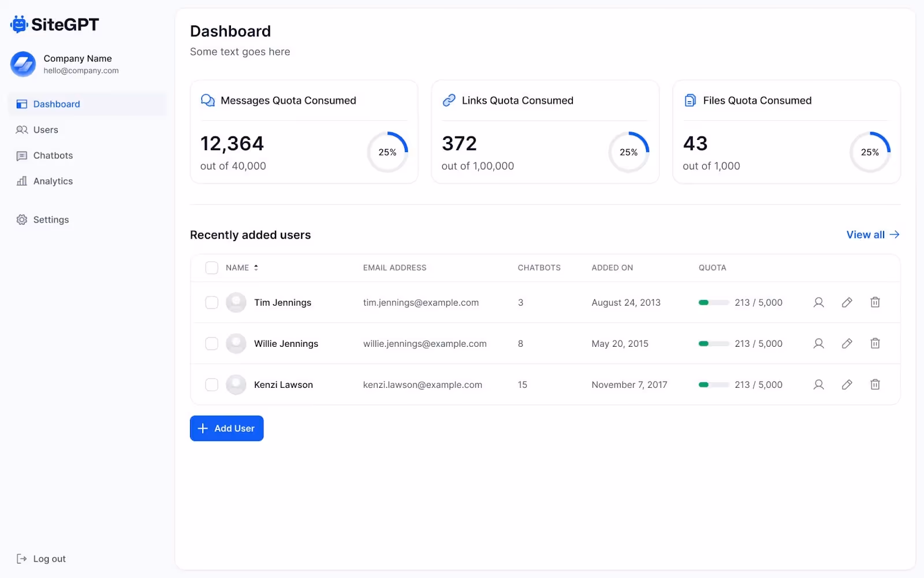Screen dimensions: 924x578
Task: Switch to the Users section
Action: click(x=44, y=129)
